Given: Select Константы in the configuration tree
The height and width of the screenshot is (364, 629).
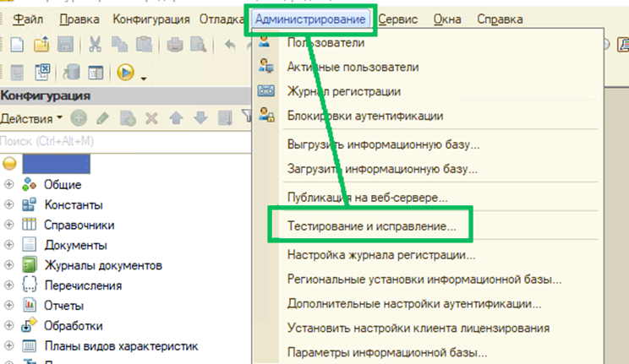Looking at the screenshot, I should (x=74, y=205).
